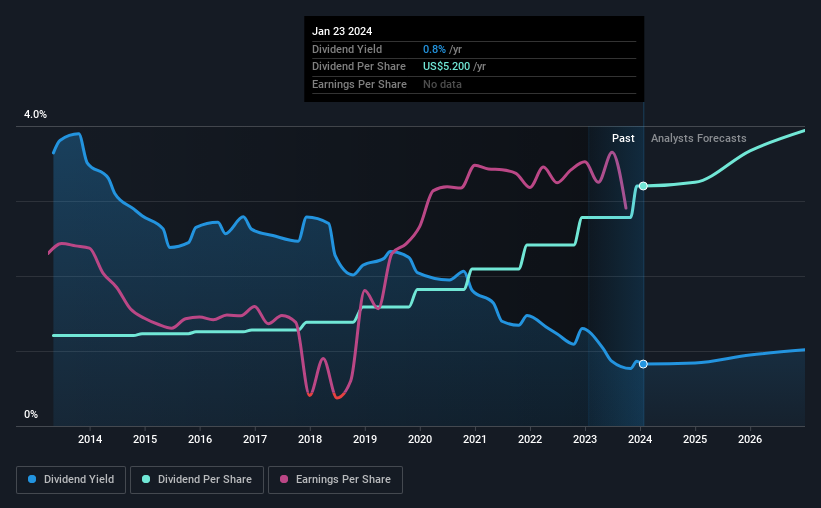Viewport: 821px width, 508px height.
Task: Click the 2017 x-axis label
Action: (x=255, y=439)
